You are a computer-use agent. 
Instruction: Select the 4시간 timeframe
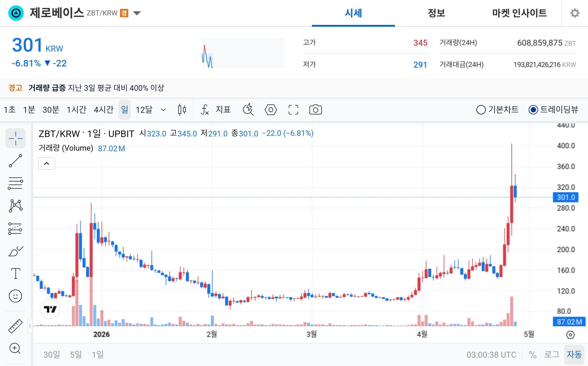tap(103, 109)
